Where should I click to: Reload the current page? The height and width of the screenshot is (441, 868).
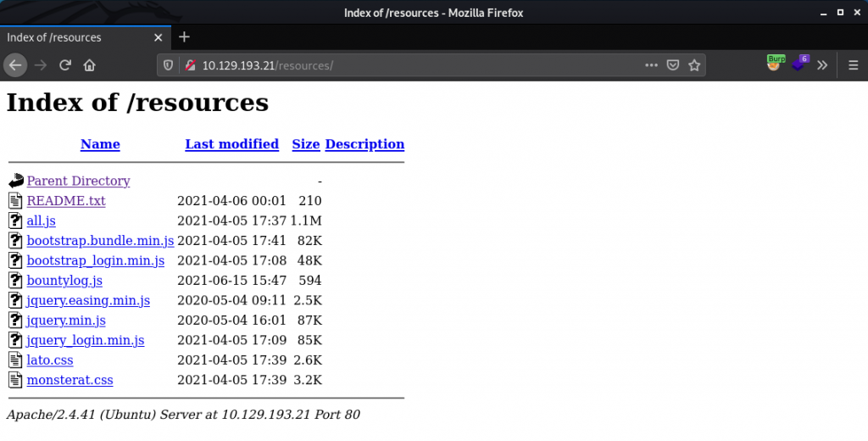(64, 65)
